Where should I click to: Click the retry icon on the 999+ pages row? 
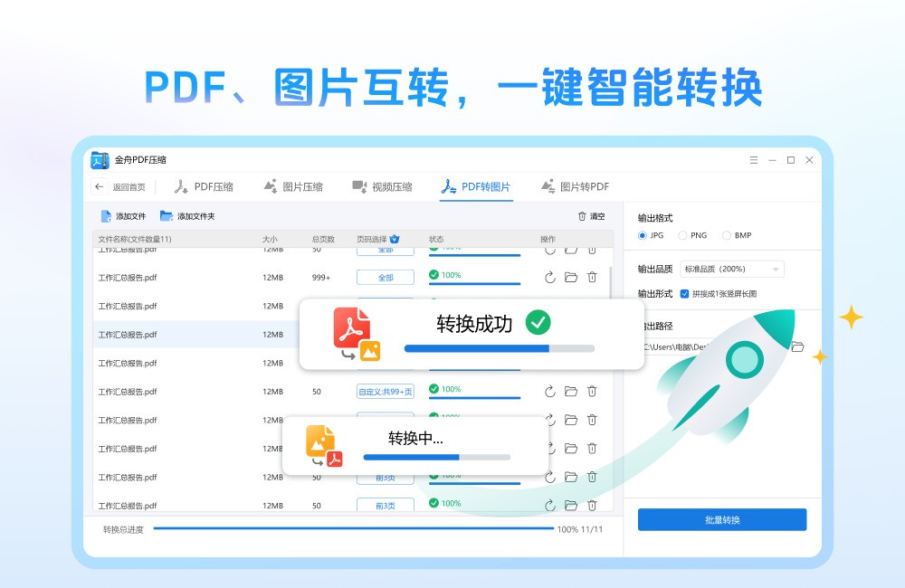click(x=549, y=278)
